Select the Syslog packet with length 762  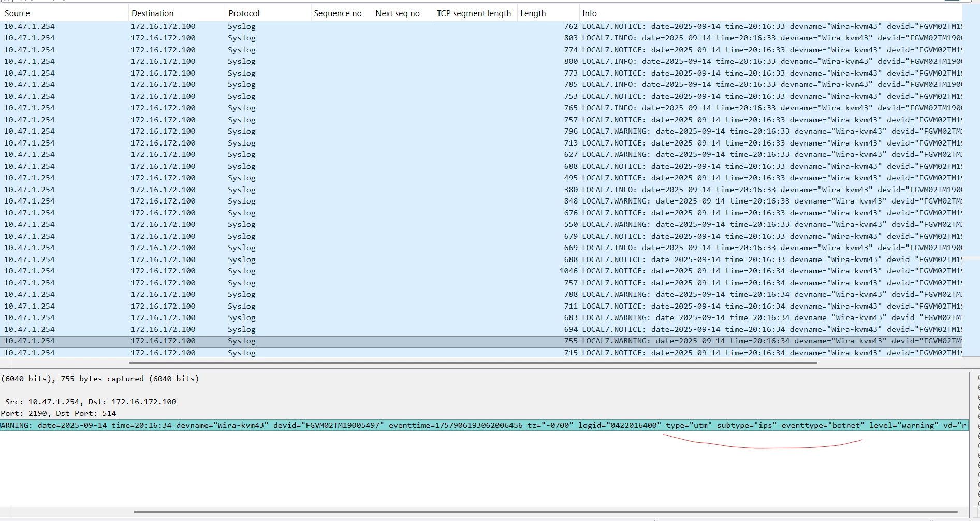point(481,26)
